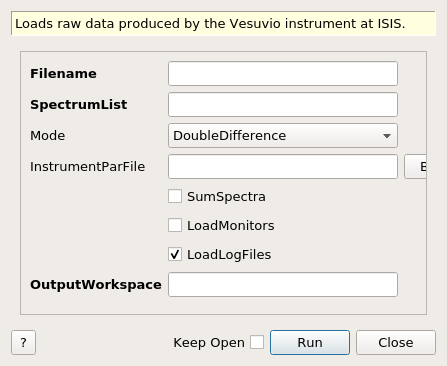Click the Mode property label
Image resolution: width=447 pixels, height=366 pixels.
[x=47, y=136]
